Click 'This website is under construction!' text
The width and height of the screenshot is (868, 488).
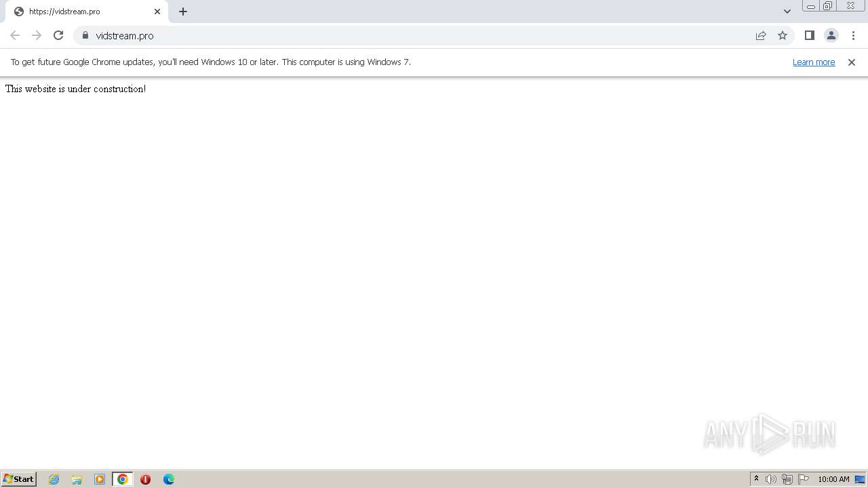(x=75, y=89)
